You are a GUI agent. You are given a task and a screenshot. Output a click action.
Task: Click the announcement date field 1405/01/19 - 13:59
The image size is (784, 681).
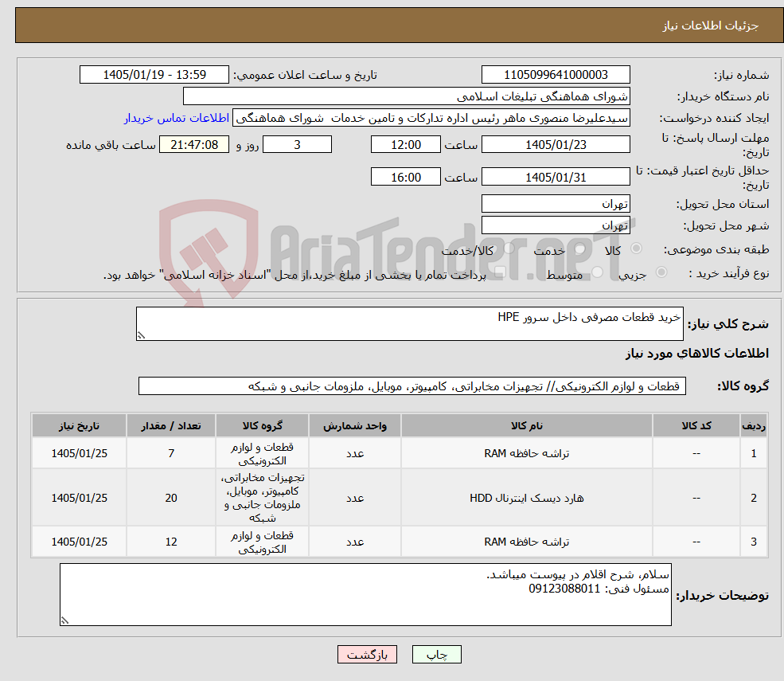tap(154, 75)
